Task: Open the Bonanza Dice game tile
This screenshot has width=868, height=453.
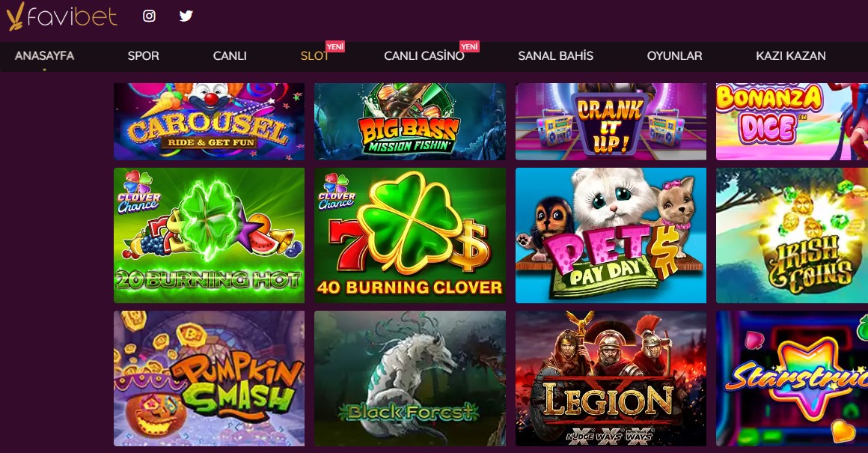Action: pos(792,122)
